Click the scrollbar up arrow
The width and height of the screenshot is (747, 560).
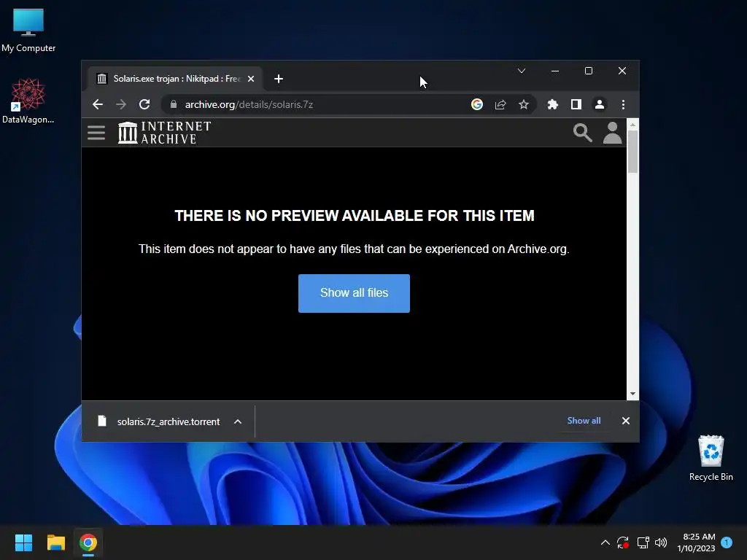point(632,125)
